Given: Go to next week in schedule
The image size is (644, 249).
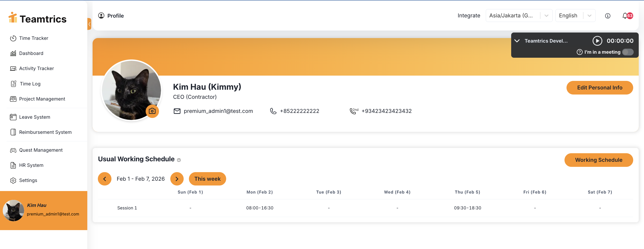Looking at the screenshot, I should [177, 179].
